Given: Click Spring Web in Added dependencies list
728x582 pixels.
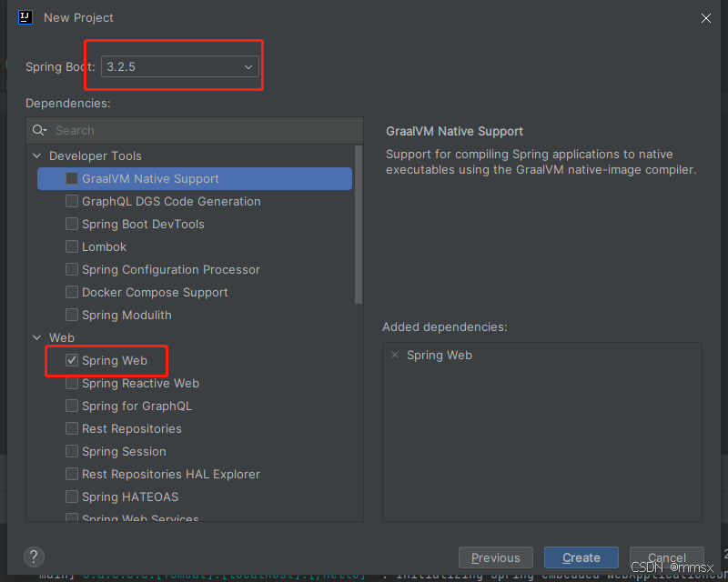Looking at the screenshot, I should [440, 355].
